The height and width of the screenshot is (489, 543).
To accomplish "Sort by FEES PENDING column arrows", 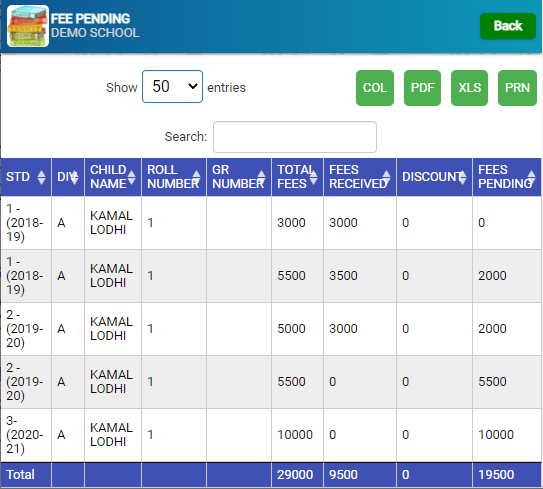I will click(531, 177).
